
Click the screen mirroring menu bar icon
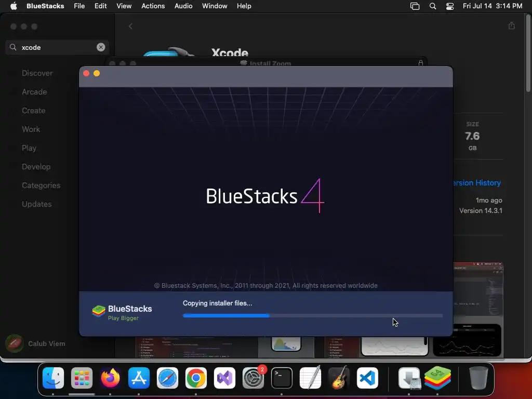pos(415,6)
